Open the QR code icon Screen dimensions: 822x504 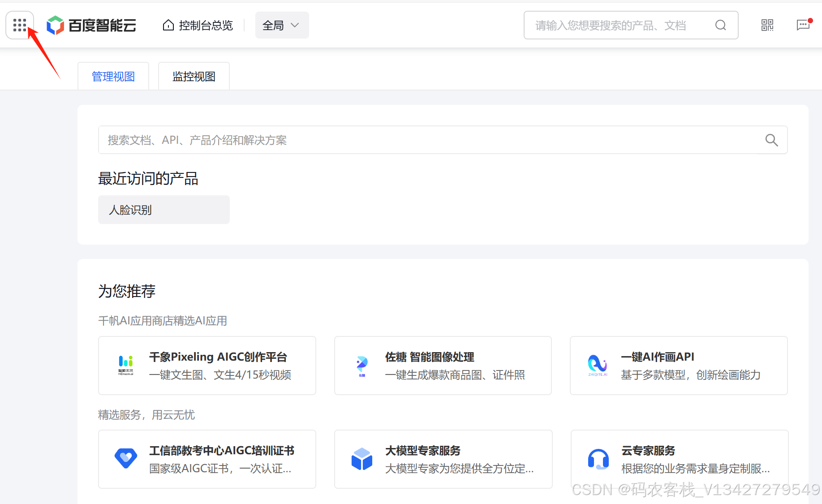point(767,25)
